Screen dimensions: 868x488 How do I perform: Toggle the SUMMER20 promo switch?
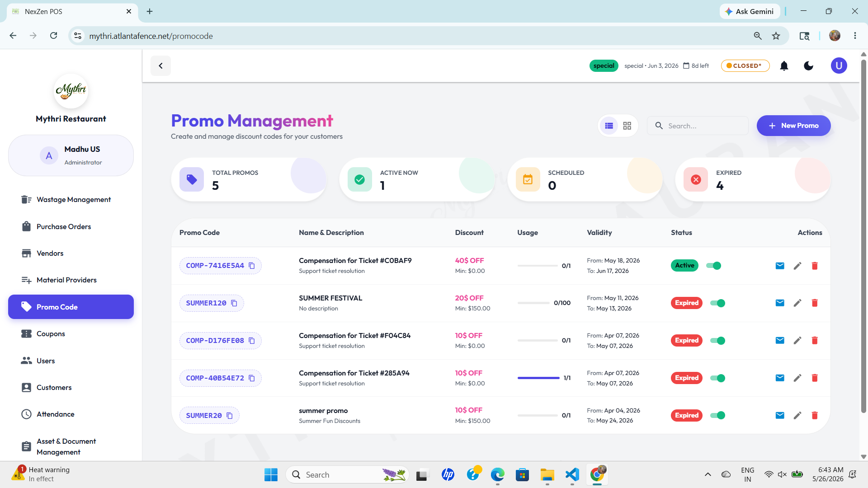click(x=717, y=415)
